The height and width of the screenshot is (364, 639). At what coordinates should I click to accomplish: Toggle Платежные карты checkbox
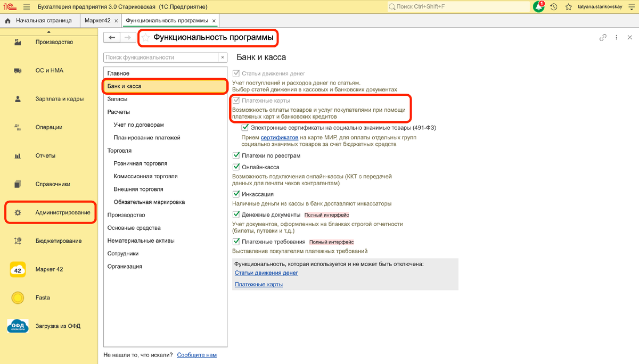point(236,101)
